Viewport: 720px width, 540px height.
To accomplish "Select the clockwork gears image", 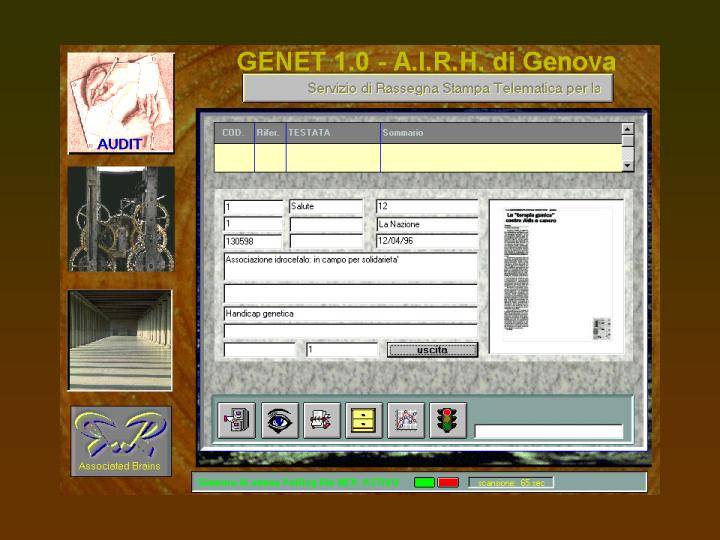I will [x=121, y=219].
